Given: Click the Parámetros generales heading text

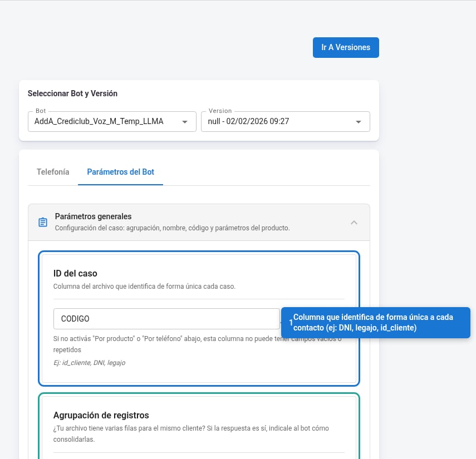Looking at the screenshot, I should (93, 216).
